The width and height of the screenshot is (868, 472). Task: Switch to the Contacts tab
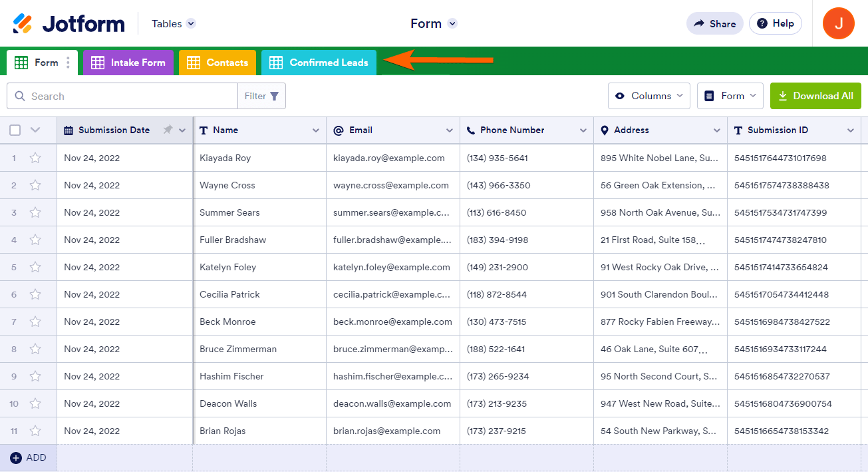217,63
